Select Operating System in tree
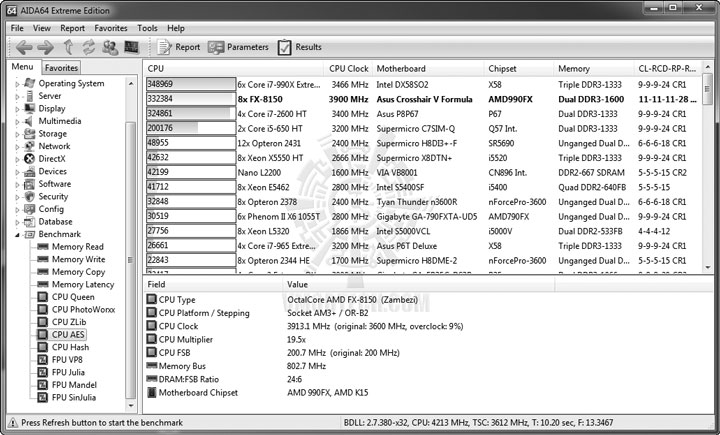Screen dimensions: 720x435 71,83
